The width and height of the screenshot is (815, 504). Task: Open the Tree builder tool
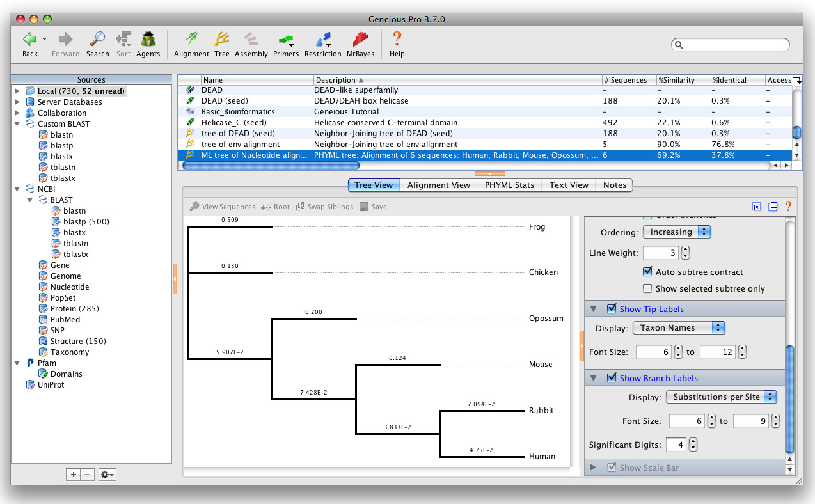tap(222, 40)
